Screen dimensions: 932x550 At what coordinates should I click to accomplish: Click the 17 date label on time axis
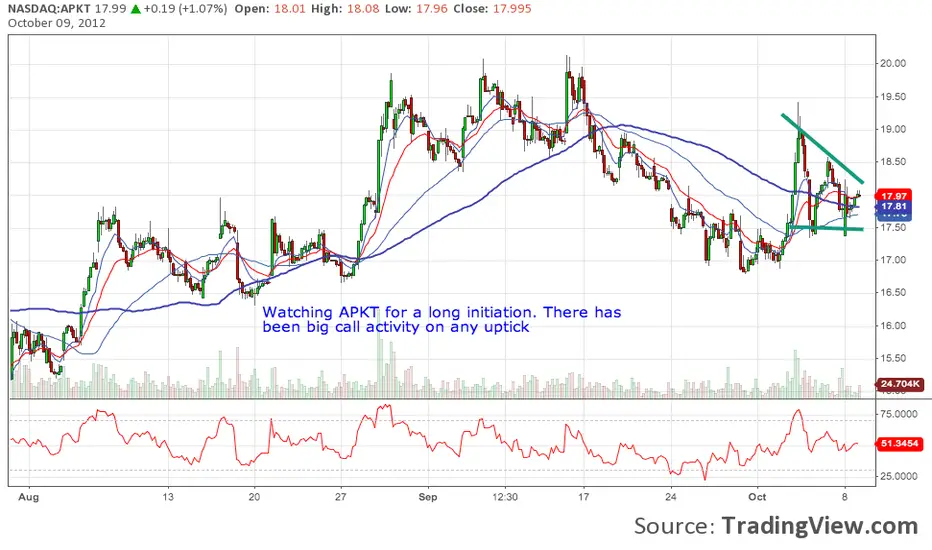click(584, 497)
